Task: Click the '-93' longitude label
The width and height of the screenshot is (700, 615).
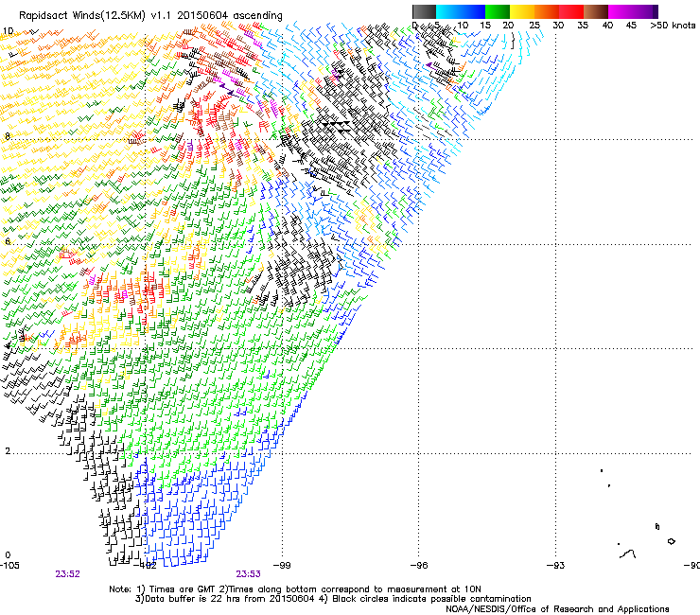Action: click(x=555, y=566)
